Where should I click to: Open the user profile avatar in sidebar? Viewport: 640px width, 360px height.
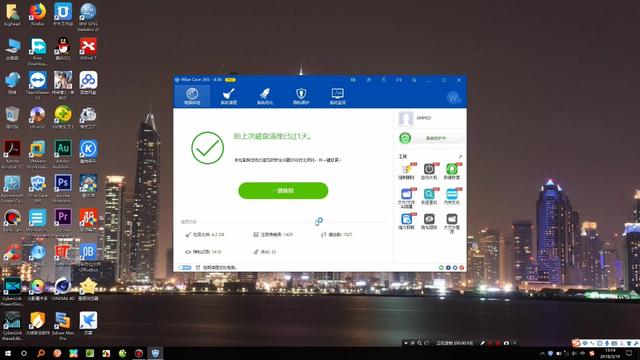[406, 118]
